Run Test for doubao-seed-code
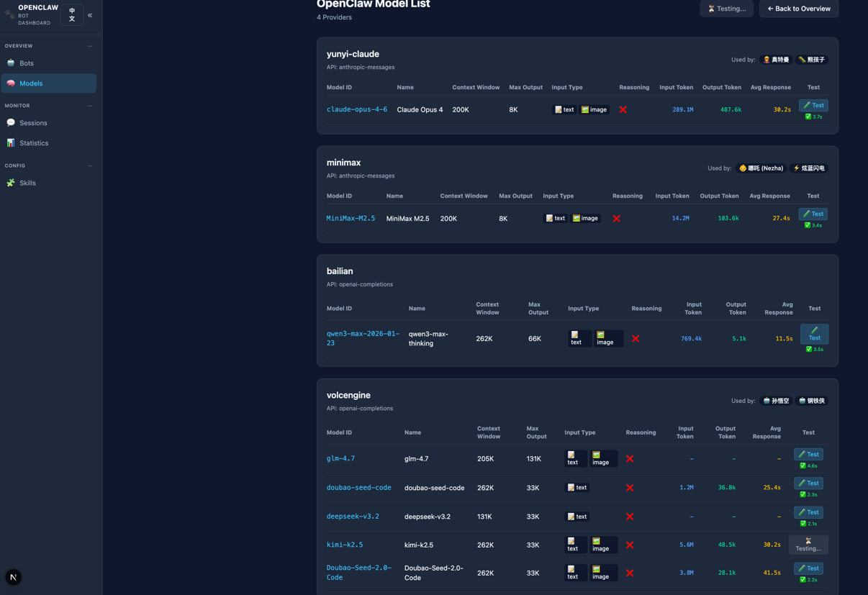Viewport: 868px width, 595px height. pos(808,483)
